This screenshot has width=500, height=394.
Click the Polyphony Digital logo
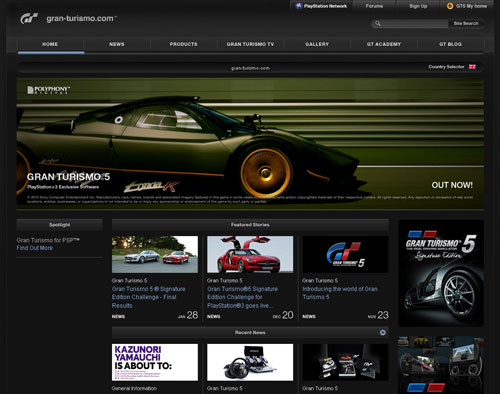[x=48, y=90]
